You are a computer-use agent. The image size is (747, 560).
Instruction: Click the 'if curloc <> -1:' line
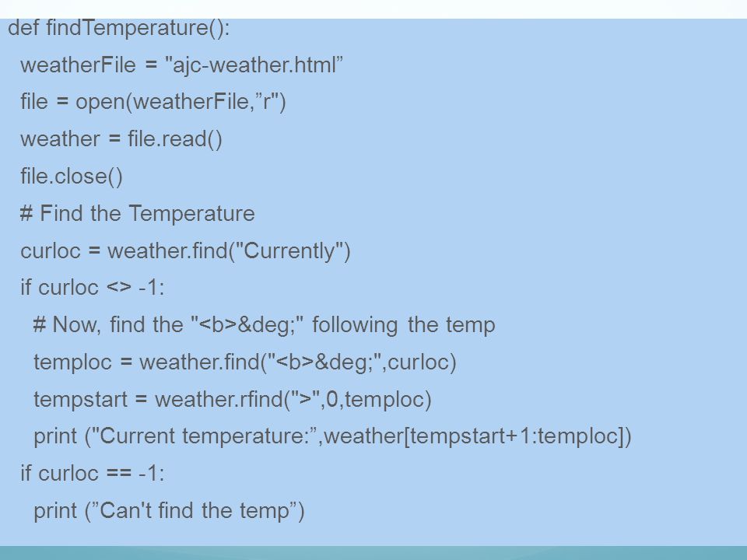(93, 288)
